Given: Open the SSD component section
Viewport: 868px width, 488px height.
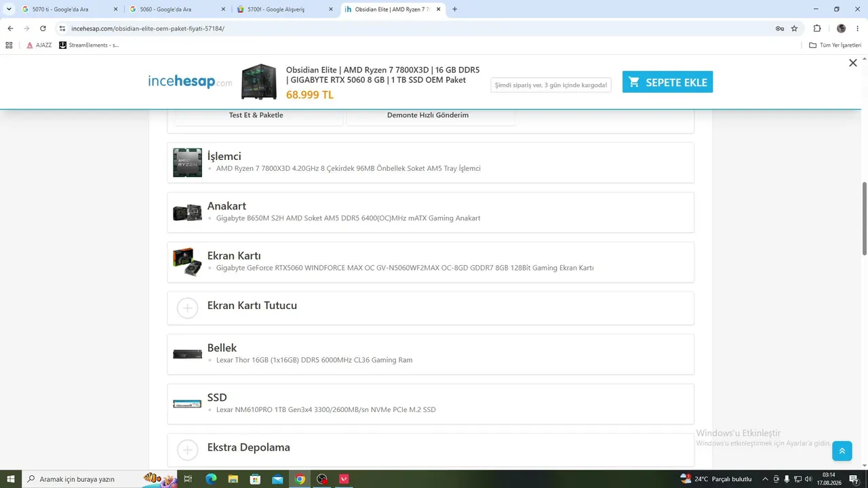Looking at the screenshot, I should (431, 404).
